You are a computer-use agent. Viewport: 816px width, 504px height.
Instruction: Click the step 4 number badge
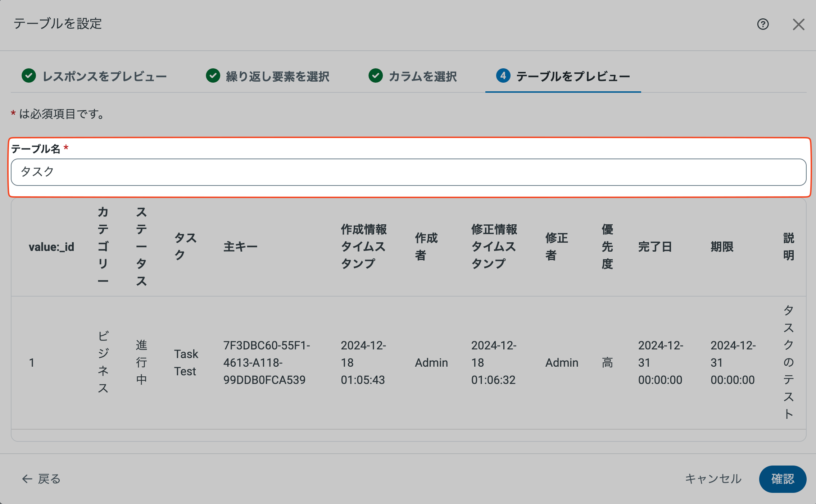(503, 76)
